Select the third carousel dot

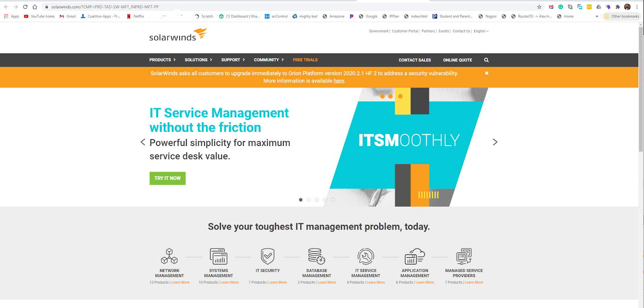[317, 200]
